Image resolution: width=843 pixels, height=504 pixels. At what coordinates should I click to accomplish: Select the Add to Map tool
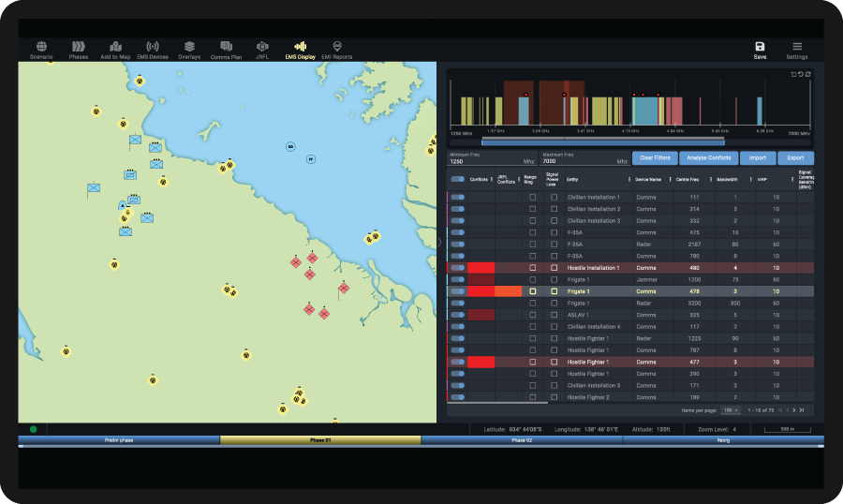(x=115, y=49)
